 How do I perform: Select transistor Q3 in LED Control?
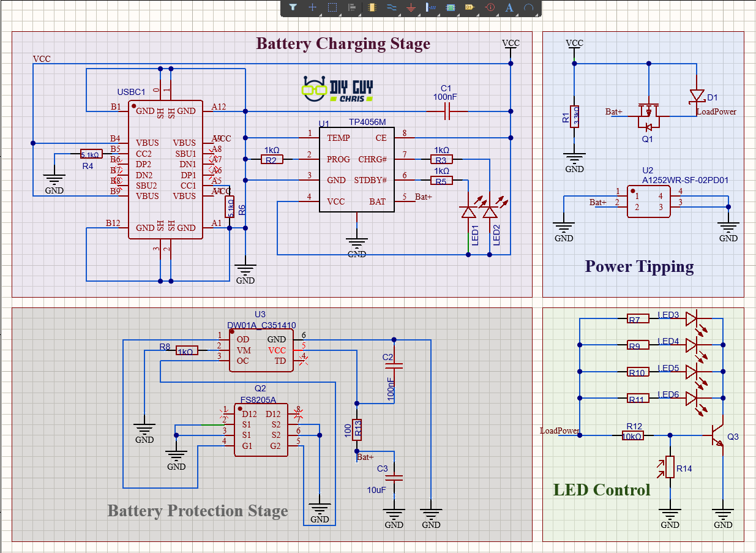(717, 435)
